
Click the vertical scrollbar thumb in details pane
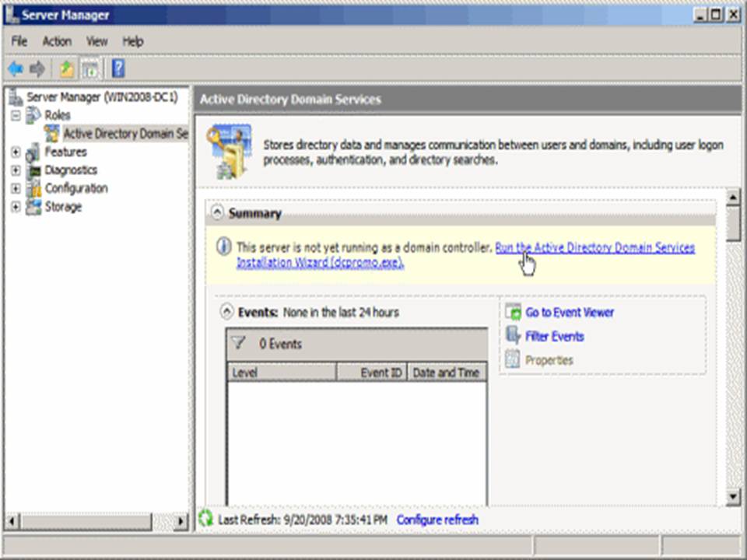(733, 224)
